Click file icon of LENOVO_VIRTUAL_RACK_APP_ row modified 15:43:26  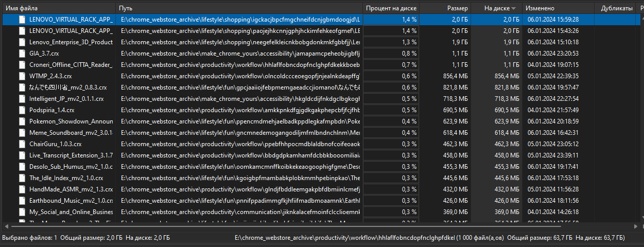point(22,31)
